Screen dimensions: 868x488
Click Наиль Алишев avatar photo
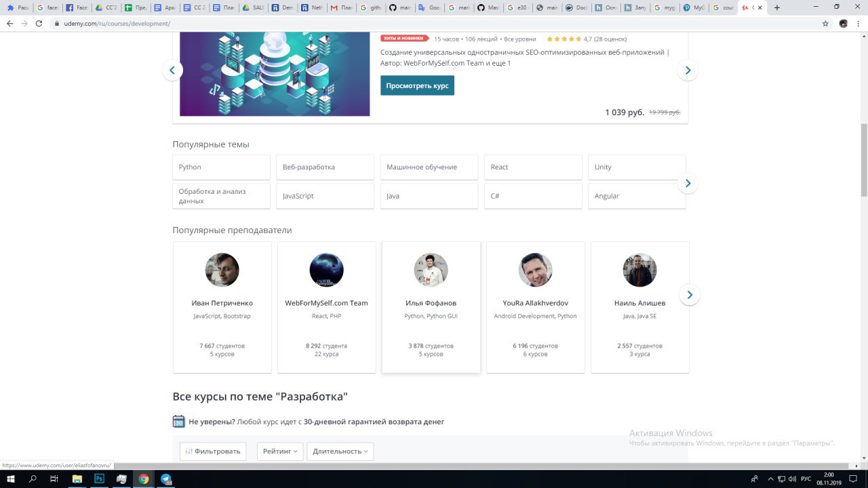click(x=640, y=270)
